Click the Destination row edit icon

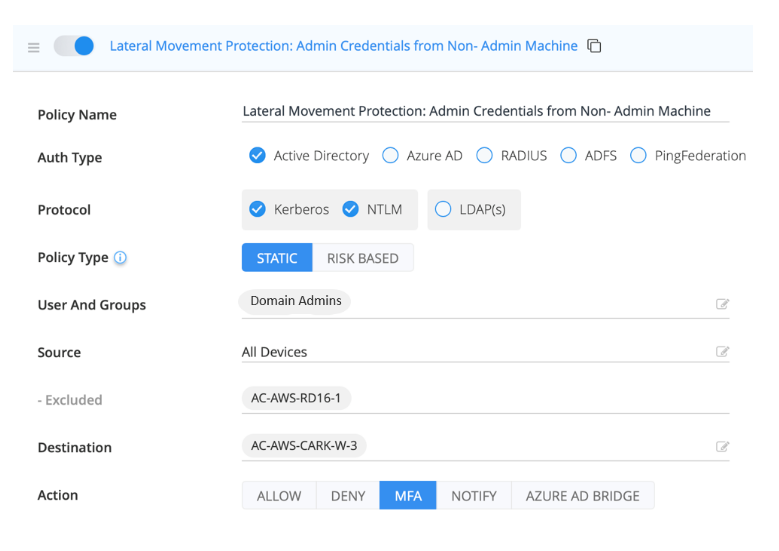pyautogui.click(x=722, y=447)
